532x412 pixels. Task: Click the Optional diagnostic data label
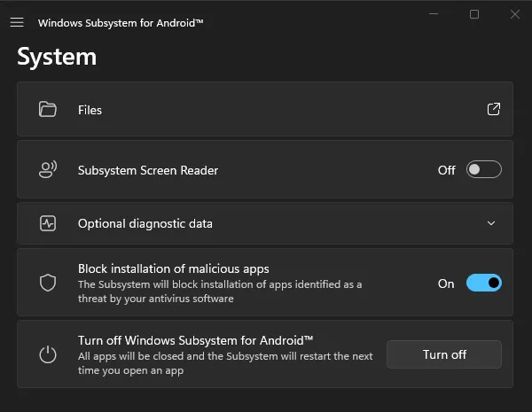pos(145,224)
